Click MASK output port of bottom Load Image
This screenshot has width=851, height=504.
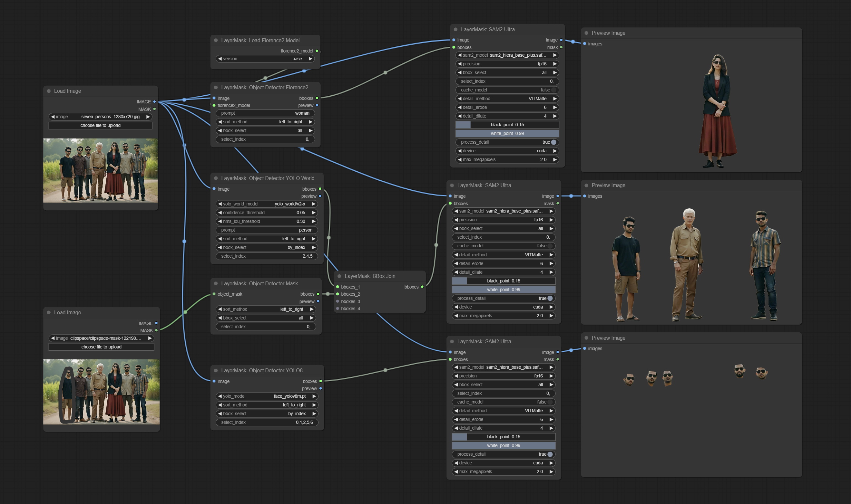tap(156, 330)
